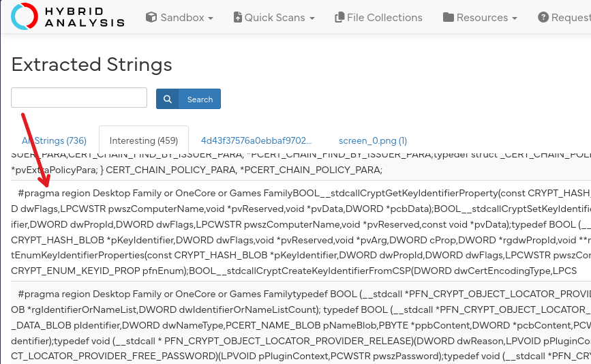This screenshot has width=591, height=364.
Task: Focus the extracted strings search field
Action: click(x=79, y=97)
